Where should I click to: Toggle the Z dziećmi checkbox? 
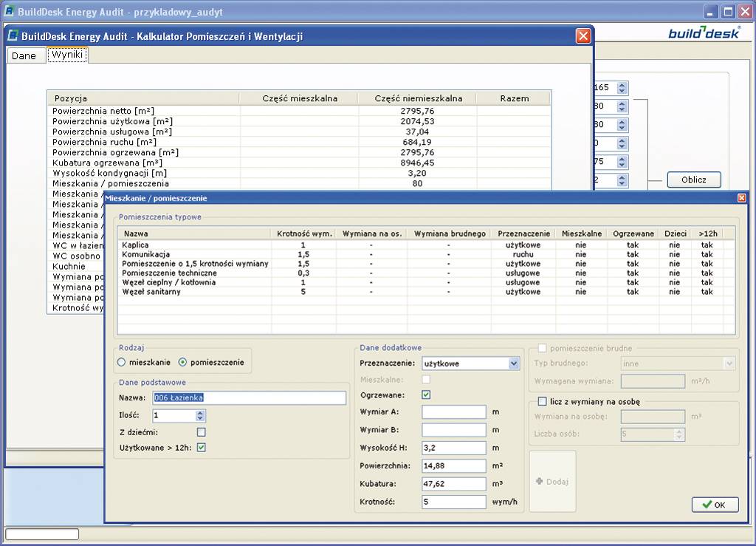201,431
